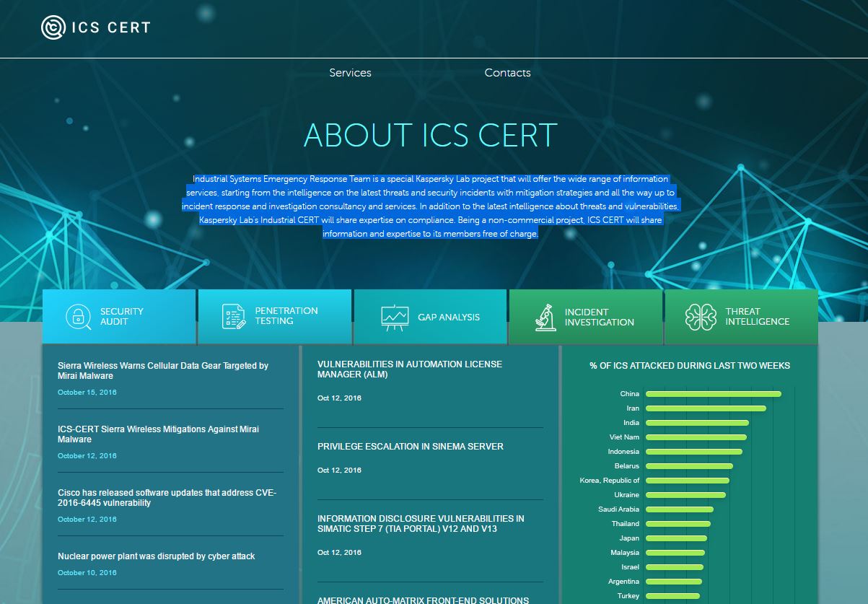Click the China bar in attack chart
Screen dimensions: 868x604
712,394
